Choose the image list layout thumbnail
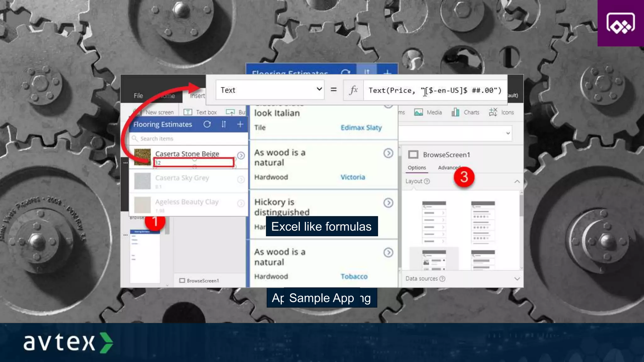 coord(434,260)
